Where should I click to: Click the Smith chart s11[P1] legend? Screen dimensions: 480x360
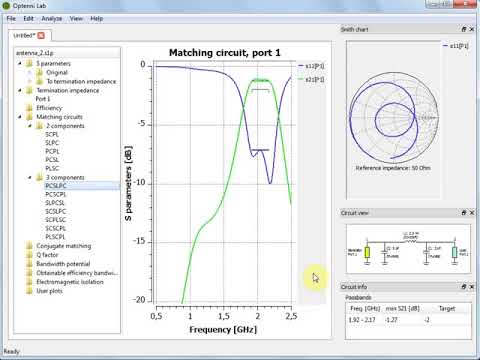point(456,46)
